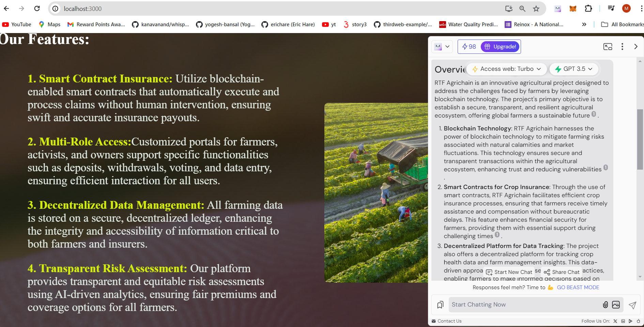Expand the chevron next to the extension logo
The image size is (644, 327).
click(447, 46)
